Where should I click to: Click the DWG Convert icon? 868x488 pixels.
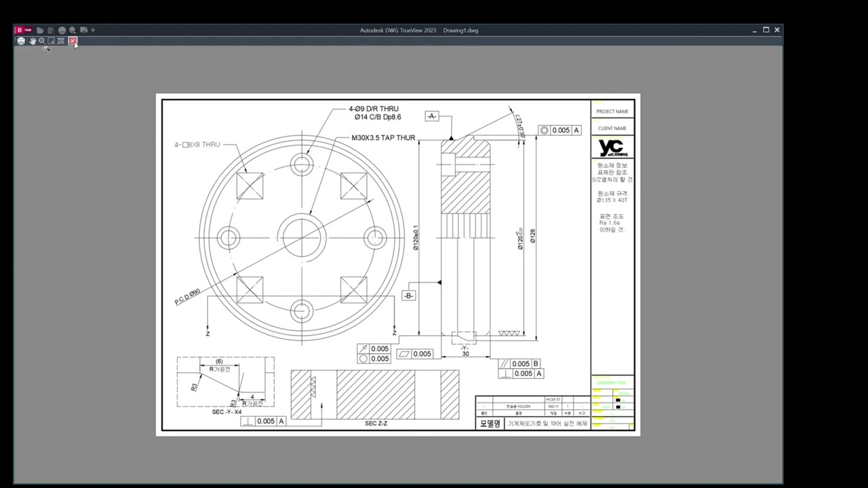(x=51, y=30)
